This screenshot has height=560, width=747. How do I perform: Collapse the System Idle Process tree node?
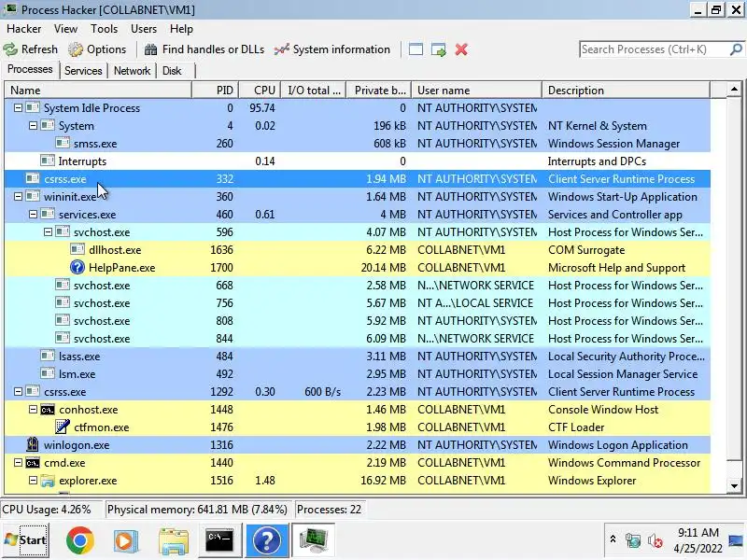coord(18,108)
